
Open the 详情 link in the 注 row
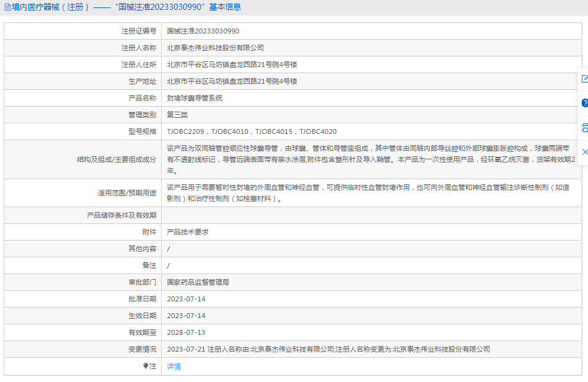tap(173, 366)
